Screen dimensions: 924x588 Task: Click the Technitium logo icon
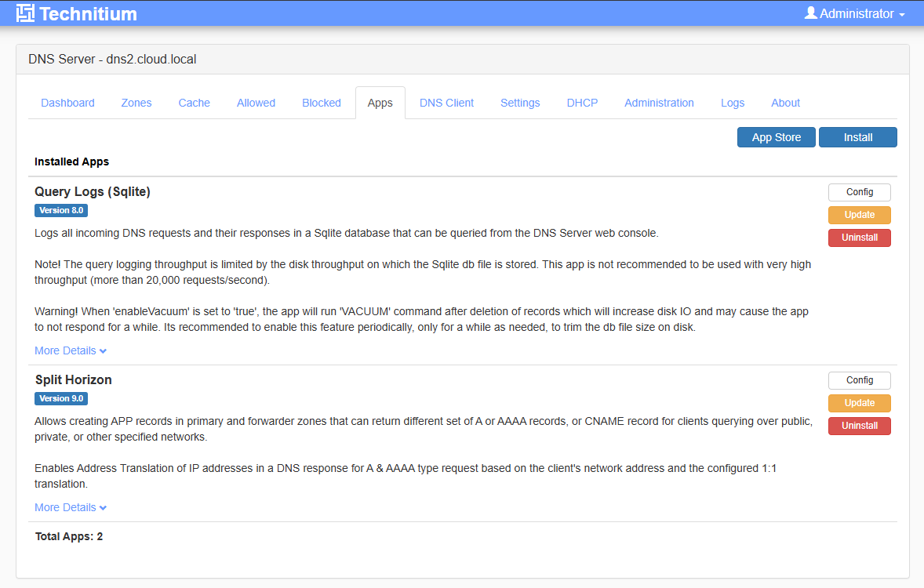[x=25, y=13]
